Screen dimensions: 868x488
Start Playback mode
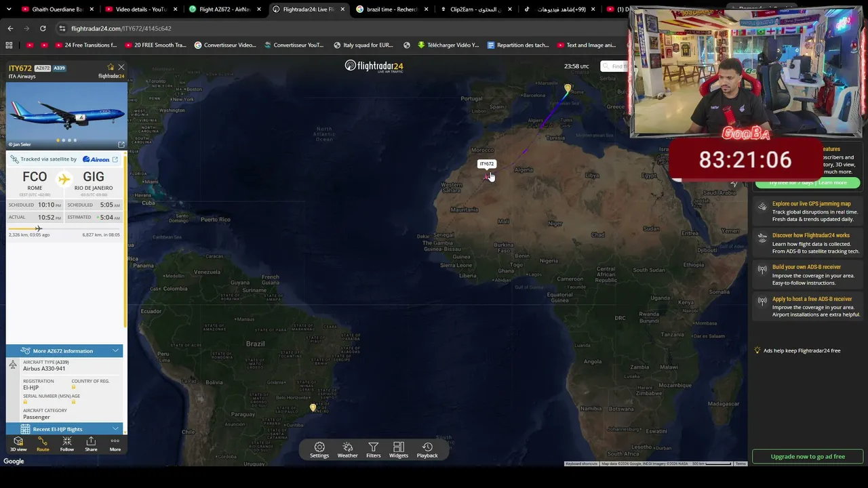[x=427, y=450]
